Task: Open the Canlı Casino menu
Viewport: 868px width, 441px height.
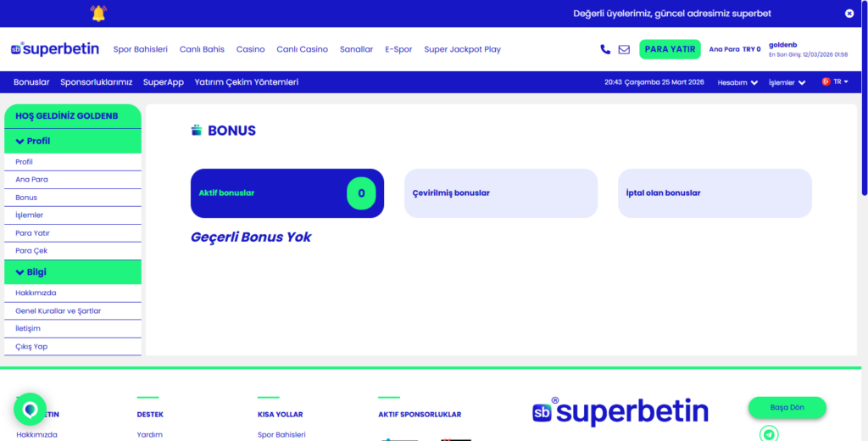Action: point(302,49)
